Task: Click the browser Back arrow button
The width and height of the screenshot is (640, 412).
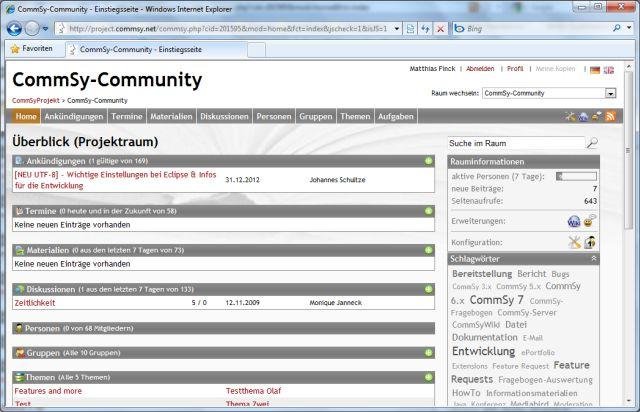Action: pos(14,29)
